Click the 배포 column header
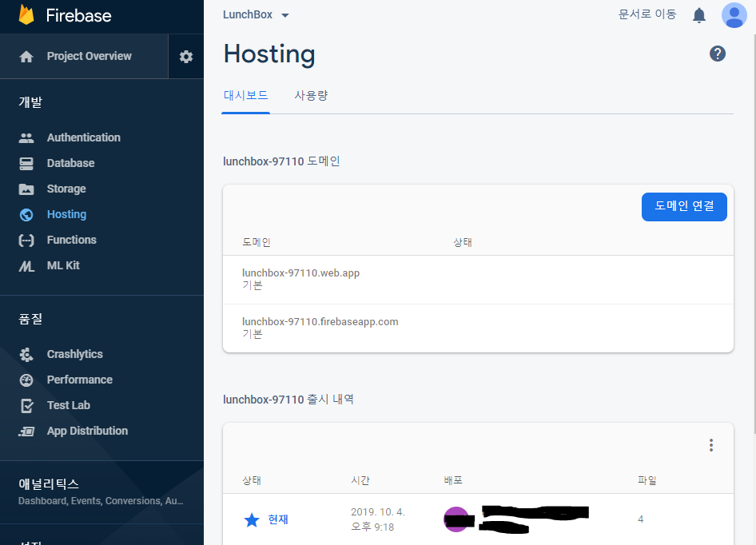The image size is (756, 545). click(453, 481)
